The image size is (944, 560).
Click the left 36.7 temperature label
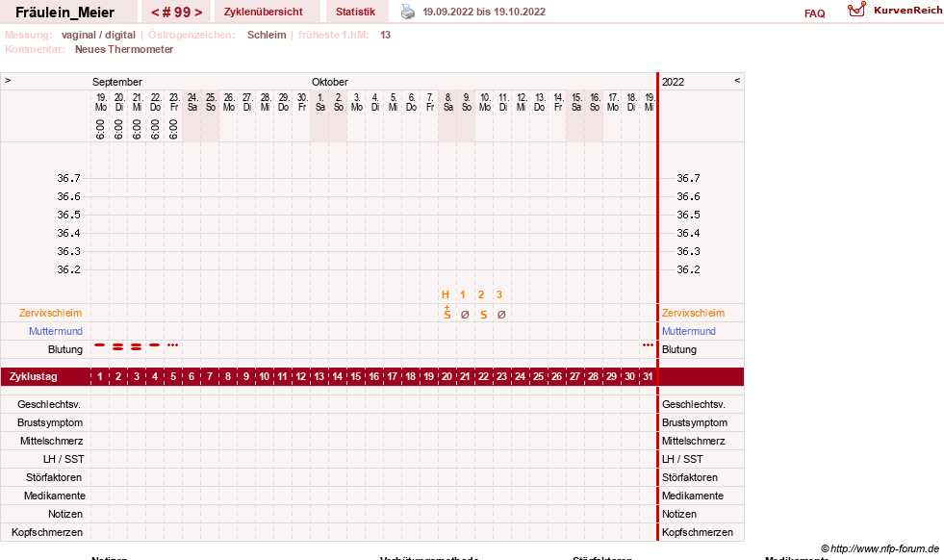[68, 178]
